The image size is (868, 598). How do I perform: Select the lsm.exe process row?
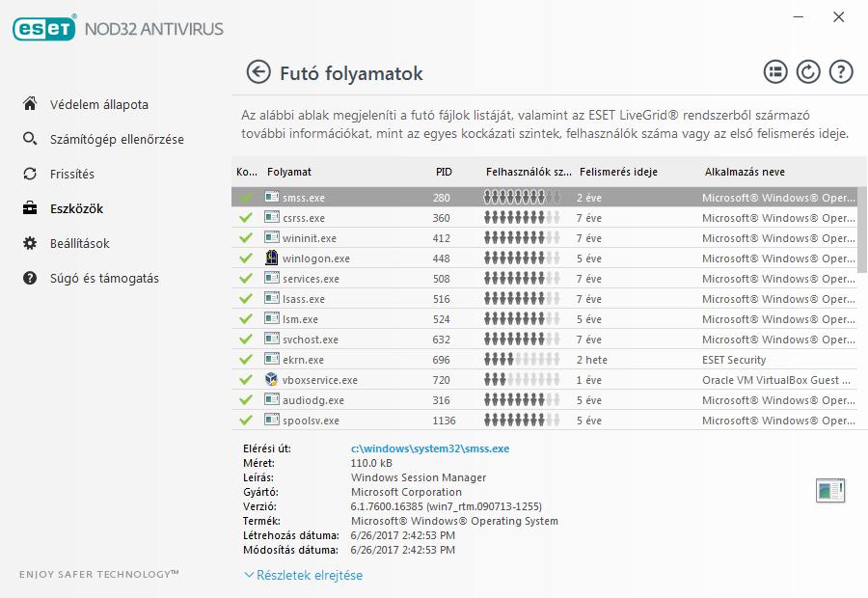click(544, 319)
